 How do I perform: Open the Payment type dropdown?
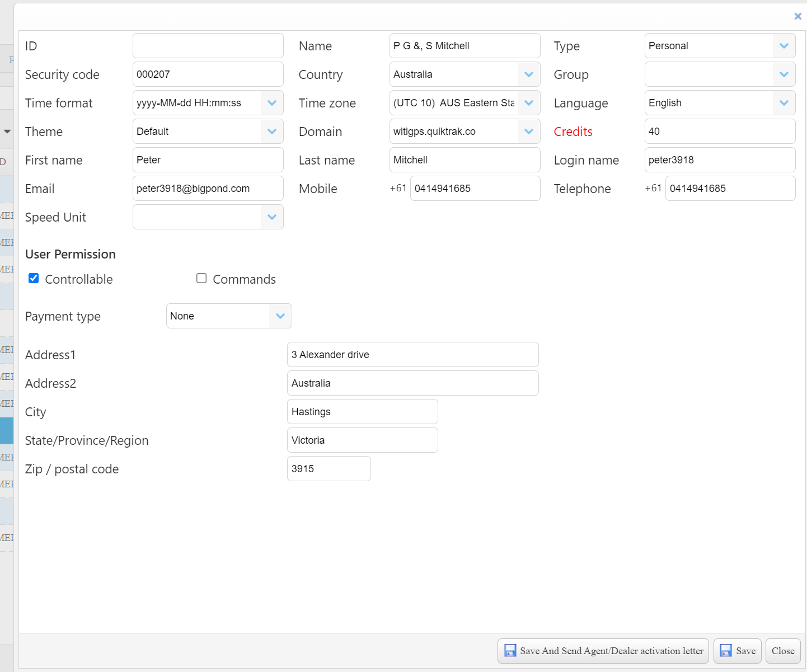(280, 316)
